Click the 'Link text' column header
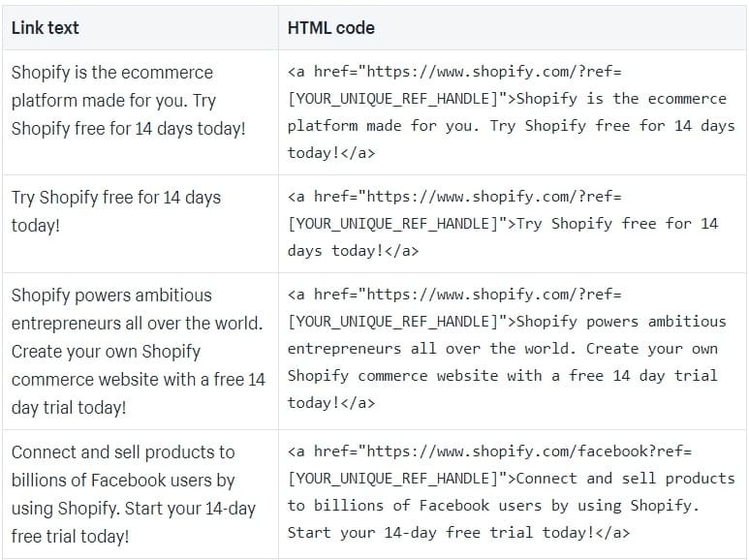Image resolution: width=749 pixels, height=560 pixels. point(46,28)
